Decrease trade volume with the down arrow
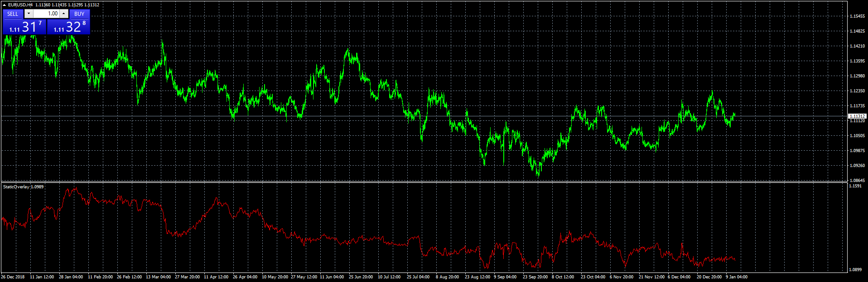 [29, 14]
